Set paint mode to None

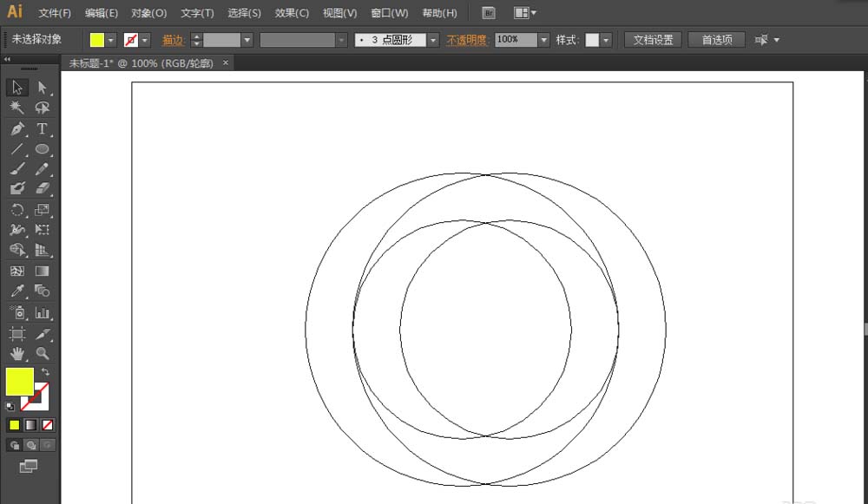point(48,425)
